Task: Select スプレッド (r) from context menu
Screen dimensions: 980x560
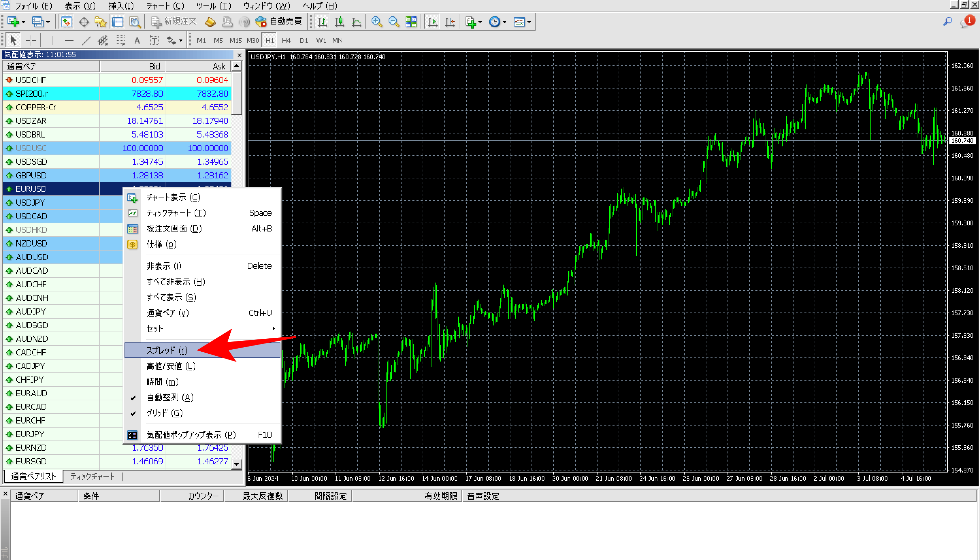Action: [167, 350]
